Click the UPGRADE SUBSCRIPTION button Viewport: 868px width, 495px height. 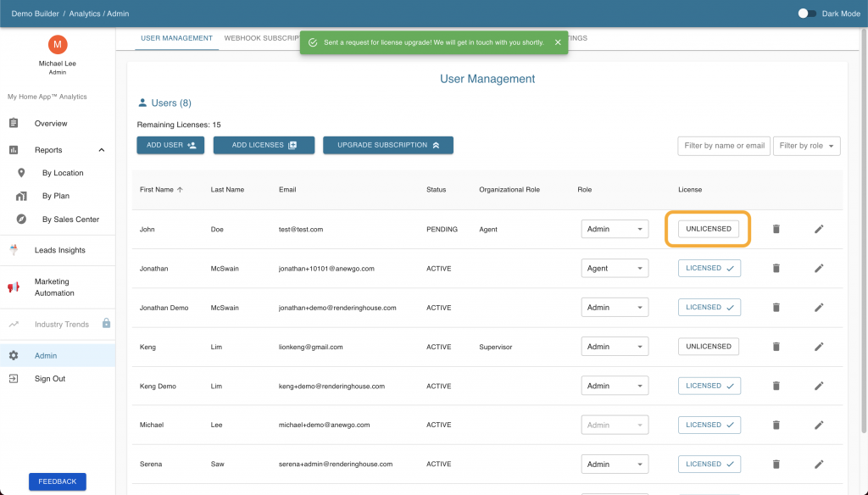point(388,145)
